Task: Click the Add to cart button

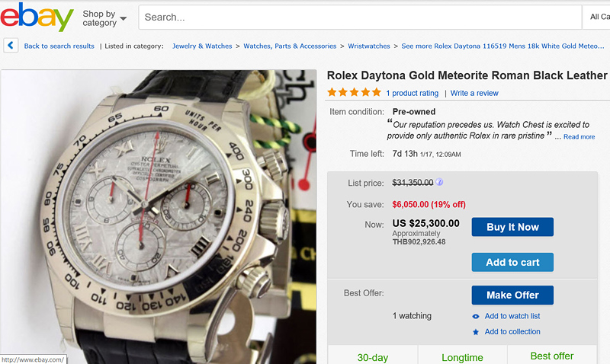Action: click(x=512, y=262)
